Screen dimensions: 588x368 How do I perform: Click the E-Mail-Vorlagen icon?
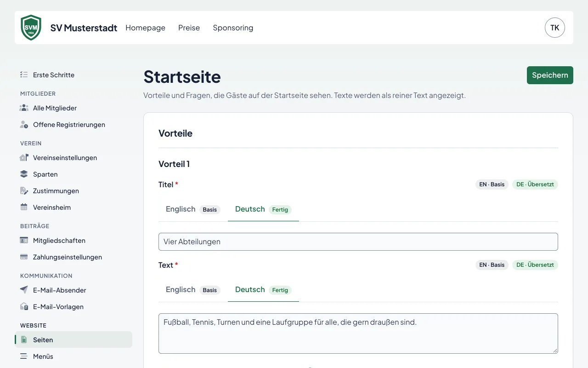24,306
